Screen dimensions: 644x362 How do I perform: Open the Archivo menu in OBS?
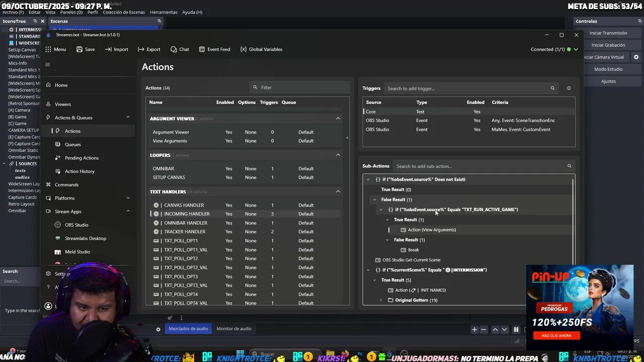(x=12, y=12)
